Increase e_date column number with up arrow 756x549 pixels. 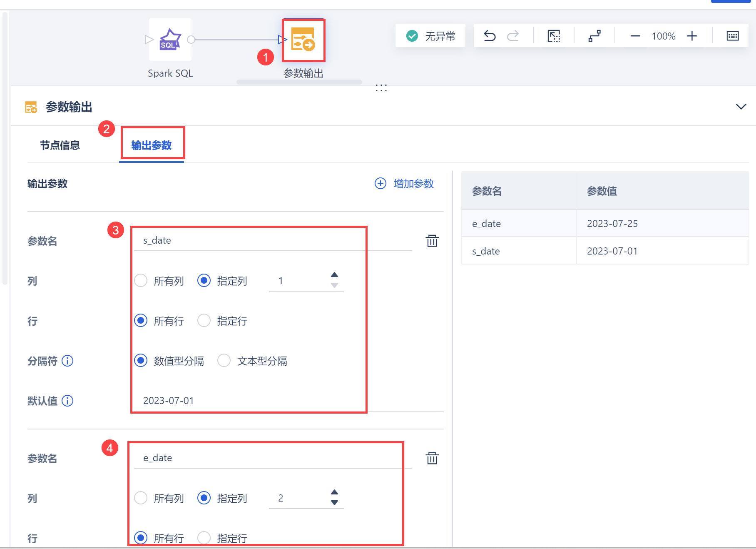point(334,492)
